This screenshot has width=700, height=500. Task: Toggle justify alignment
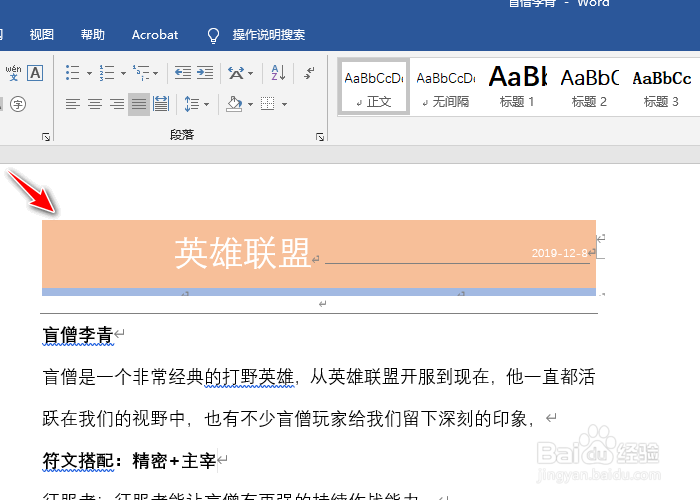(x=139, y=104)
